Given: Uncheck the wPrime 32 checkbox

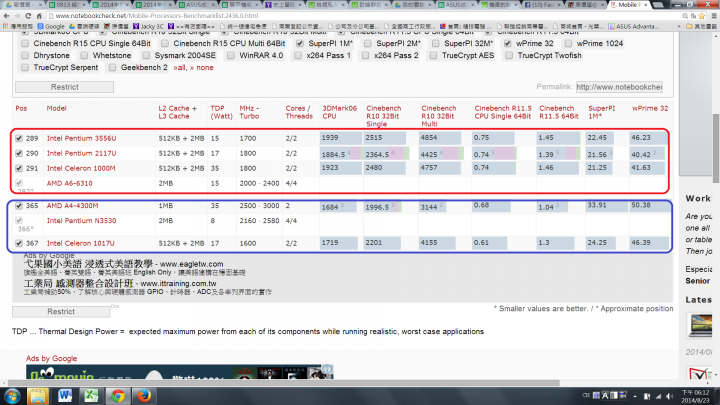Looking at the screenshot, I should point(507,44).
